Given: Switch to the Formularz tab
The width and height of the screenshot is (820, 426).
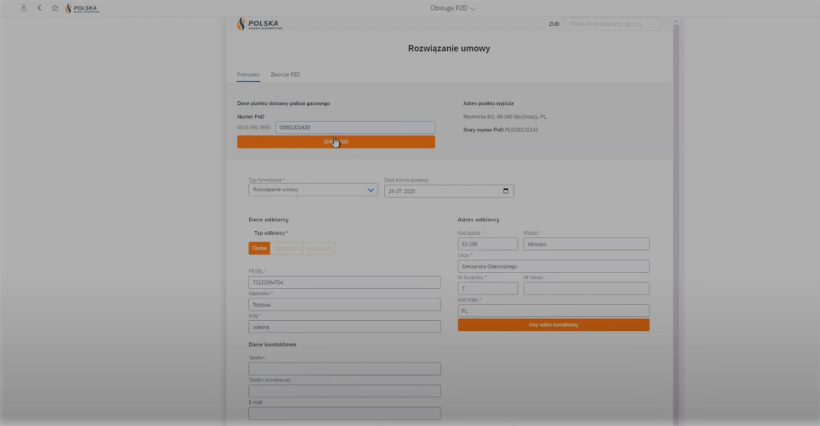Looking at the screenshot, I should [x=248, y=75].
